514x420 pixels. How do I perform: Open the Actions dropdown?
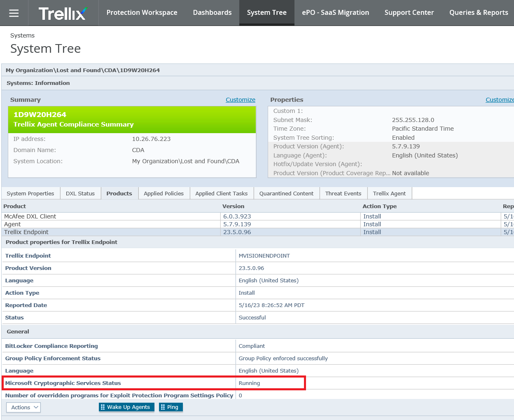click(x=23, y=407)
